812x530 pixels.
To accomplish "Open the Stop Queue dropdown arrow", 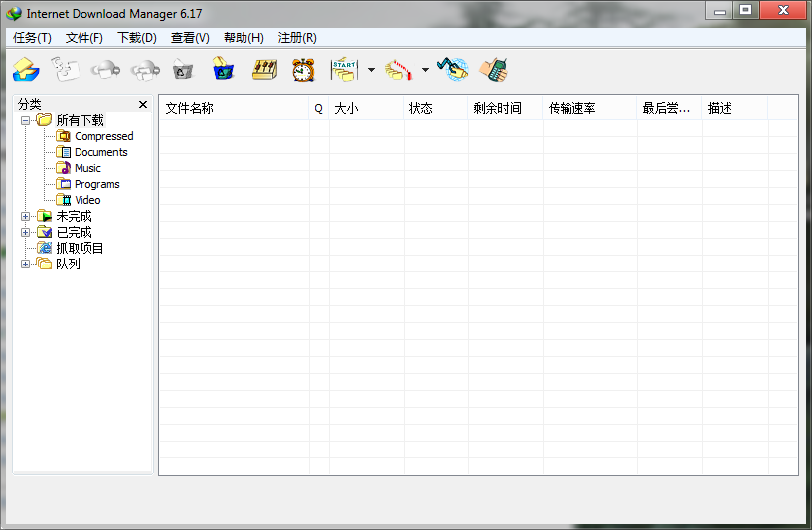I will click(425, 70).
